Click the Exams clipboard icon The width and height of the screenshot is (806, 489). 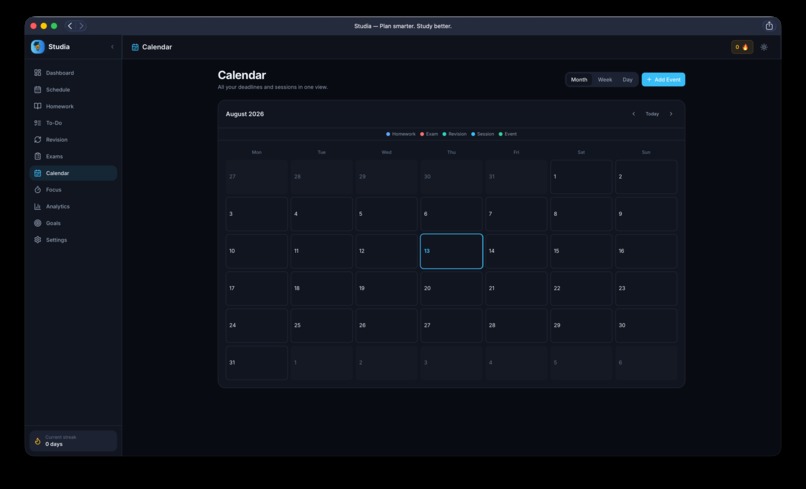[38, 156]
